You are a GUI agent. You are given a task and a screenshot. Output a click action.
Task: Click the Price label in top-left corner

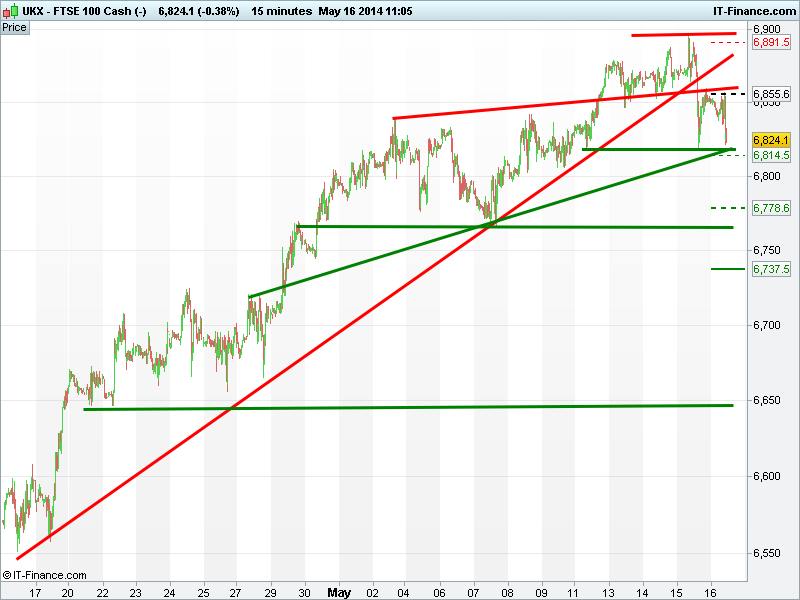pyautogui.click(x=15, y=27)
